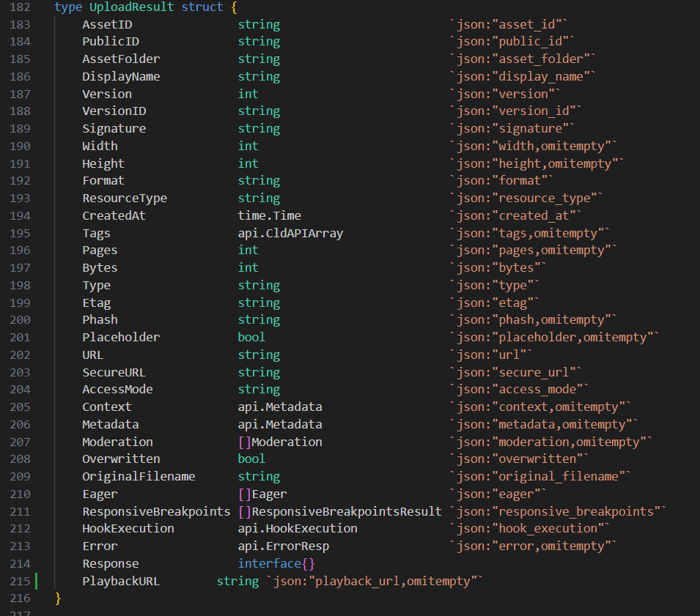
Task: Select the Moderation field name
Action: [x=117, y=442]
